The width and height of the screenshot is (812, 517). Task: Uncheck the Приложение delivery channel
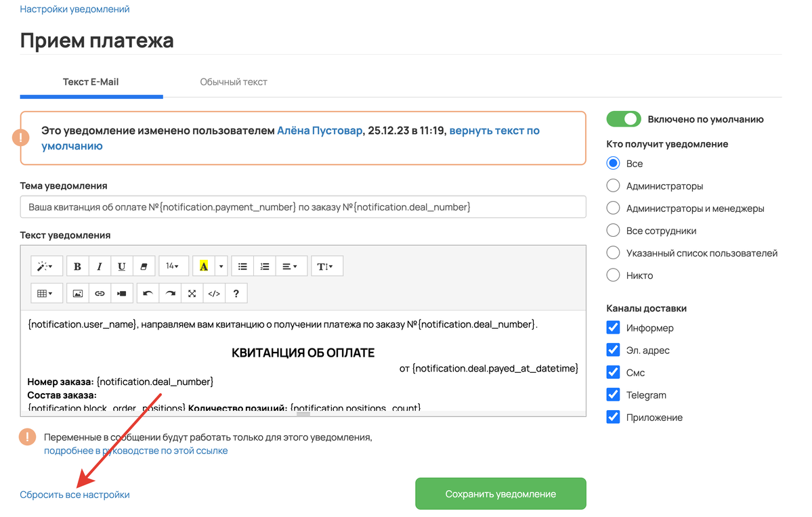613,417
